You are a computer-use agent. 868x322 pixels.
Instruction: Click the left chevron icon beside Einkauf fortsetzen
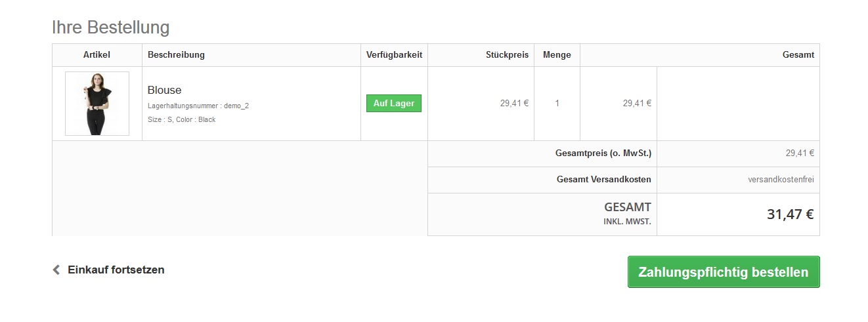[56, 270]
